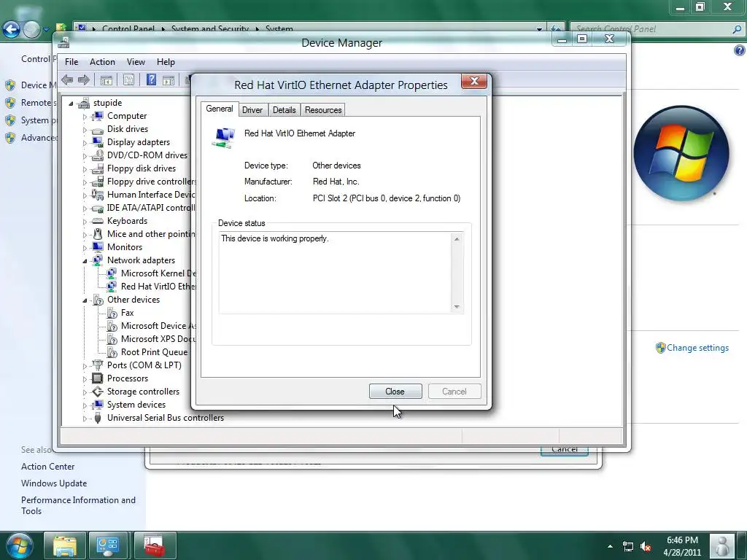Select the Monitors category icon
Screen dimensions: 747x560
point(98,247)
